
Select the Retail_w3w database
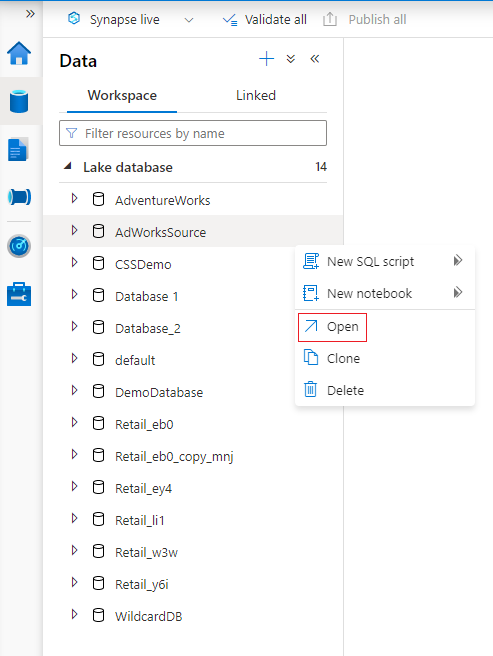coord(146,552)
